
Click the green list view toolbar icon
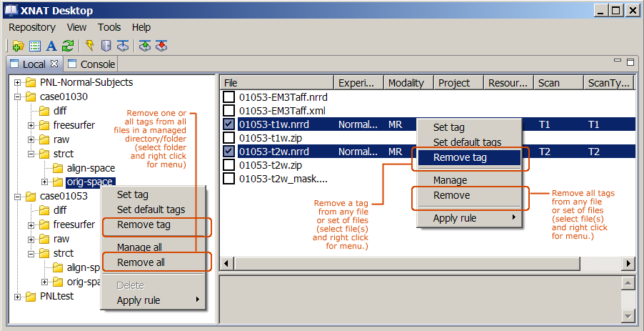34,46
